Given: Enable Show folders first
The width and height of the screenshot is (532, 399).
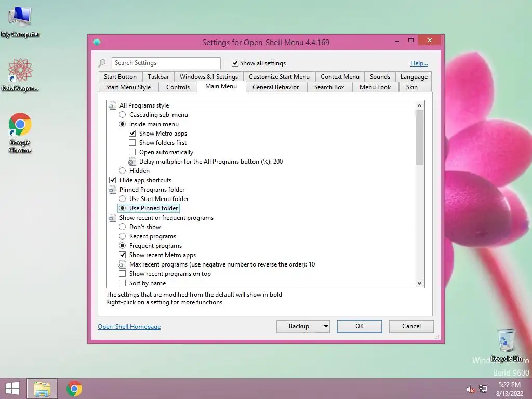Looking at the screenshot, I should point(132,143).
